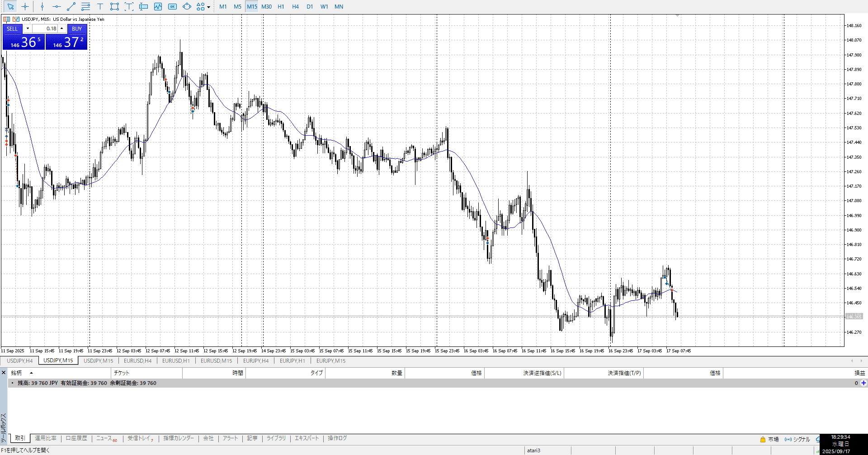Select the vertical line drawing tool
868x455 pixels.
coord(42,7)
